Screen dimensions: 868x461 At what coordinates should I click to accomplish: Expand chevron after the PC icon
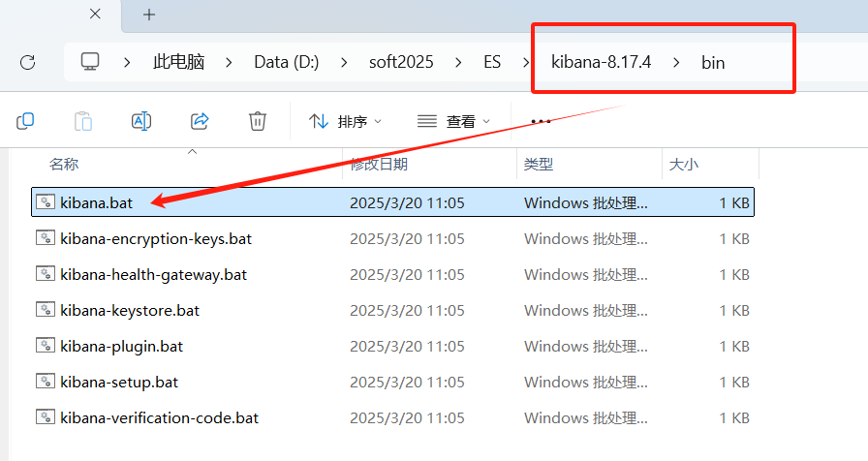click(127, 63)
